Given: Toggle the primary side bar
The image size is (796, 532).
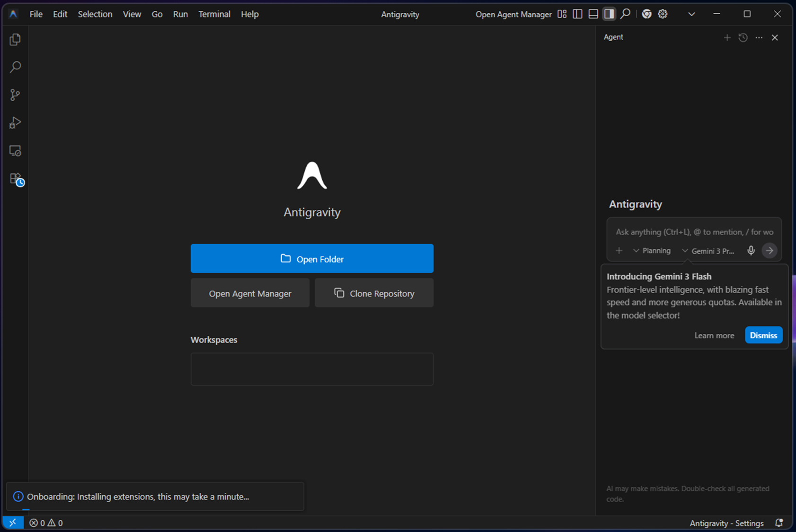Looking at the screenshot, I should (577, 14).
